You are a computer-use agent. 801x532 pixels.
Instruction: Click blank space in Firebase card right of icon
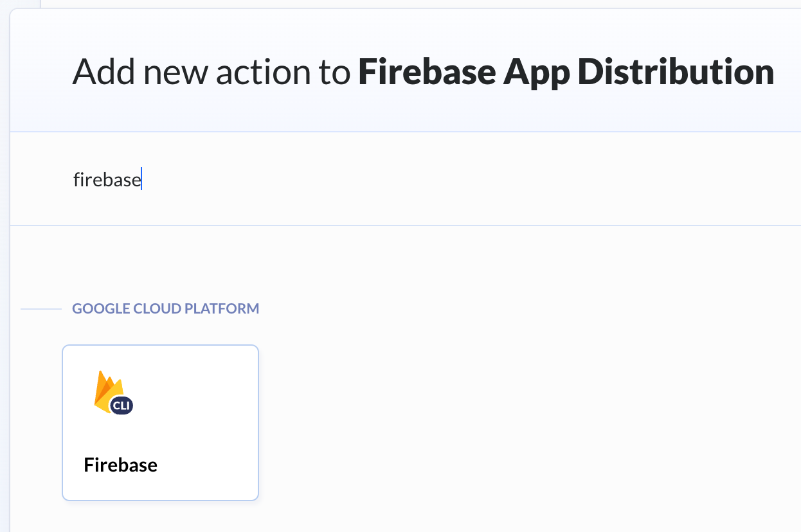(x=199, y=392)
